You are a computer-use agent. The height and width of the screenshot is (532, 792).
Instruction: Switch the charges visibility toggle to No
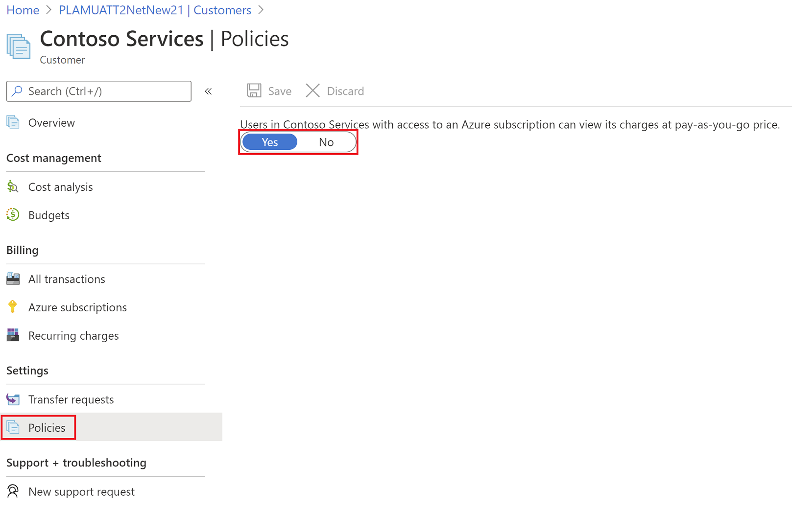click(x=326, y=142)
